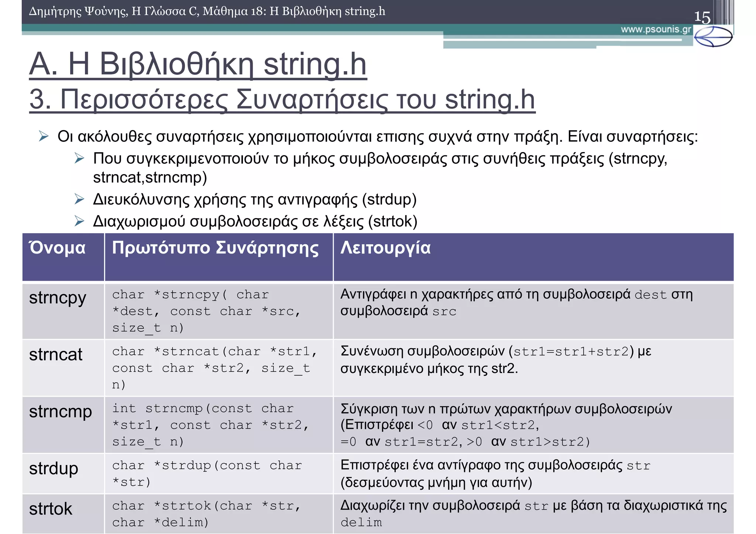Click description 'Σύγκριση των n πρώτων χαρακτήρων'
756x534 pixels.
(x=456, y=409)
